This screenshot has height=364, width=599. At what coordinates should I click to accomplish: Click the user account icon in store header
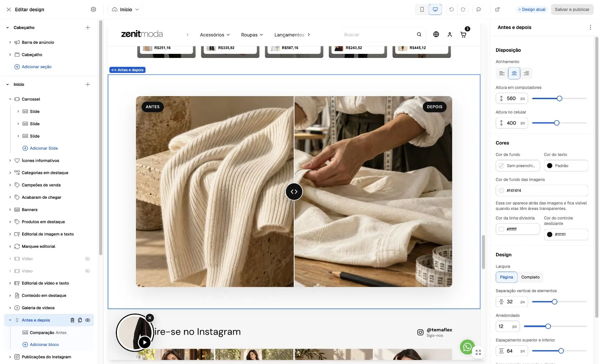(x=450, y=34)
